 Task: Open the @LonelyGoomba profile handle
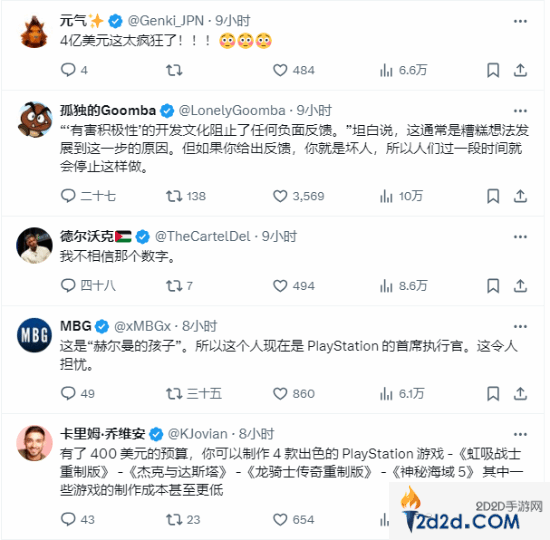(x=232, y=111)
